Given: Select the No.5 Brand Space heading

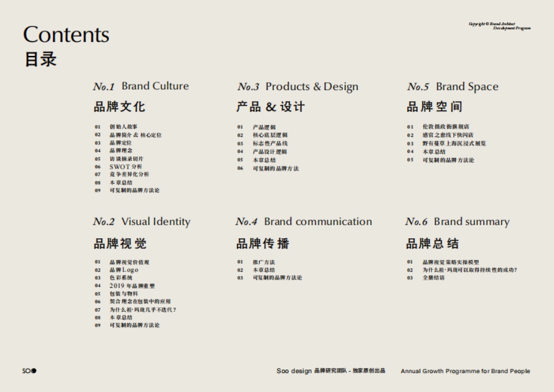Looking at the screenshot, I should coord(452,87).
